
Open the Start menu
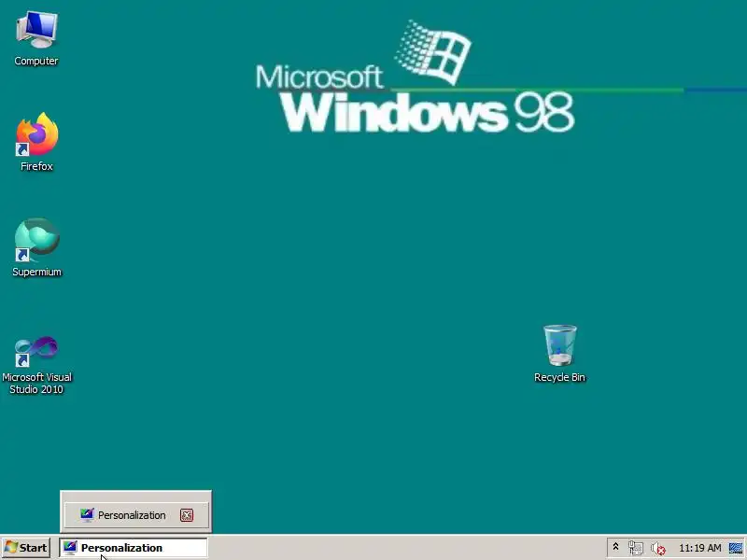(26, 548)
